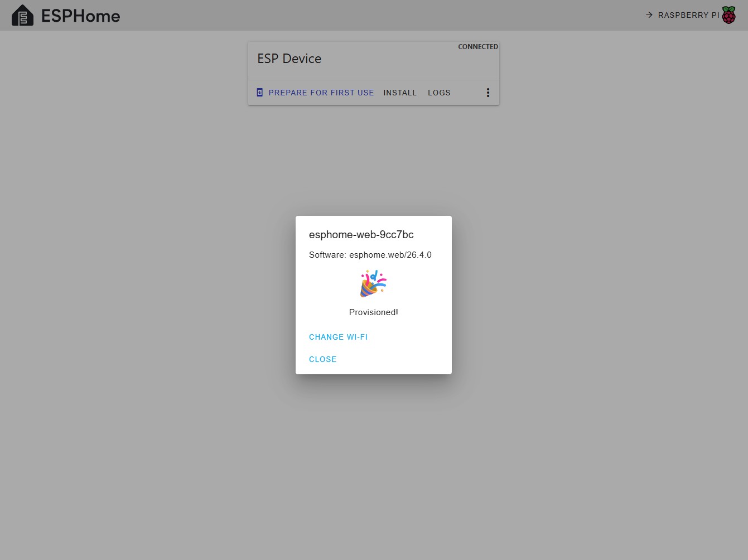Click the Software: esphome.web/26.4.0 text
The image size is (748, 560).
[x=370, y=255]
